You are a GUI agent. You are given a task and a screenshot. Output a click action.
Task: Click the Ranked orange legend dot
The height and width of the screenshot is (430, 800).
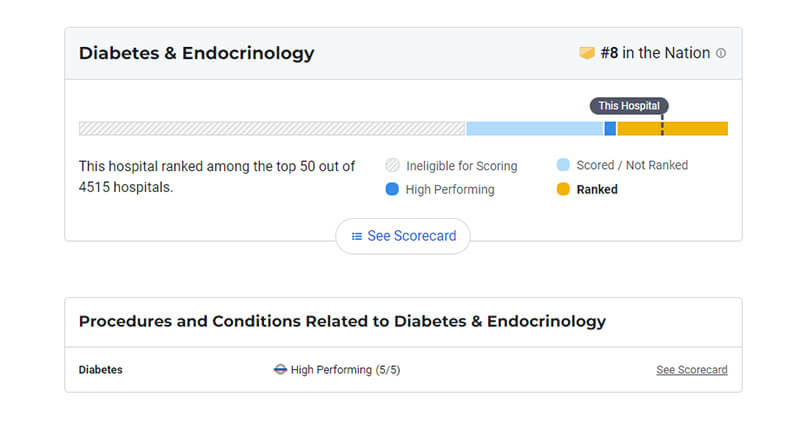[563, 189]
